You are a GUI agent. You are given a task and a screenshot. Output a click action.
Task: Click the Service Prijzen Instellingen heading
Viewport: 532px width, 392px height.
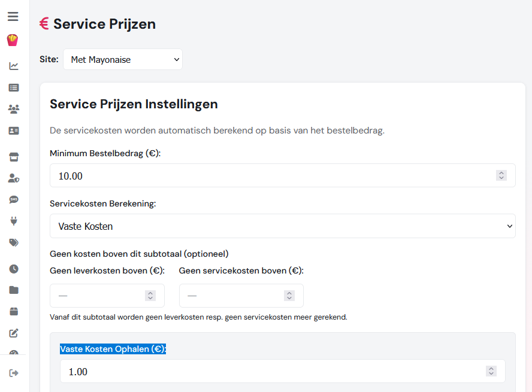(134, 104)
